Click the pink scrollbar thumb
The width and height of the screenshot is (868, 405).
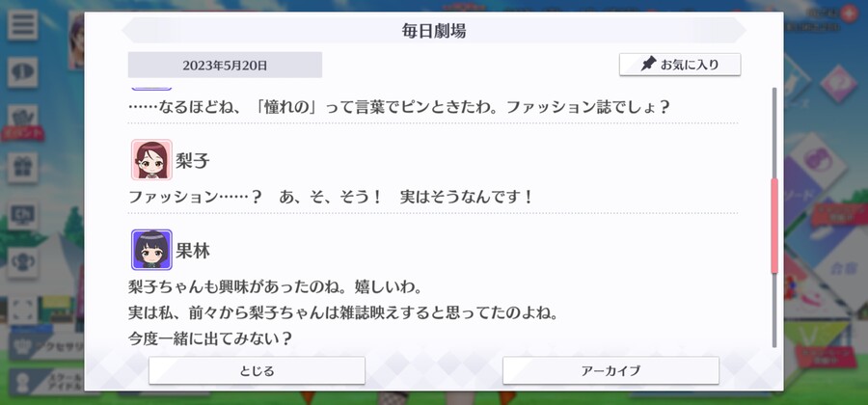pyautogui.click(x=774, y=226)
